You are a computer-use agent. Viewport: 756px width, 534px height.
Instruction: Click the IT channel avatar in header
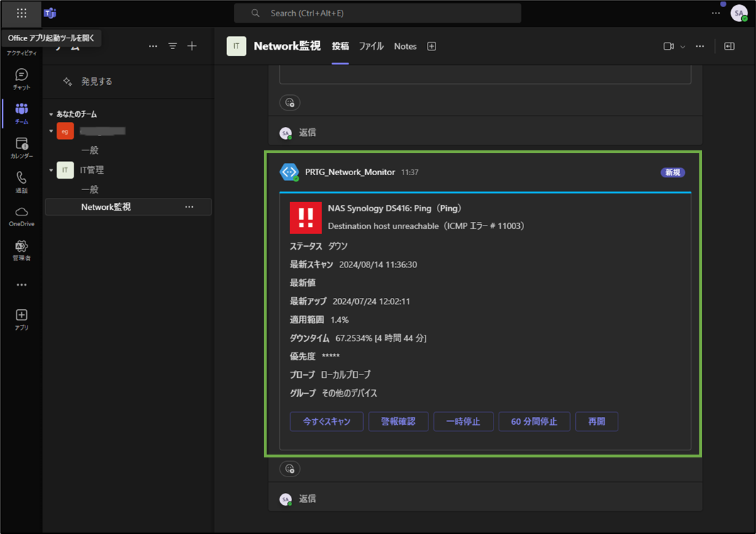point(236,46)
